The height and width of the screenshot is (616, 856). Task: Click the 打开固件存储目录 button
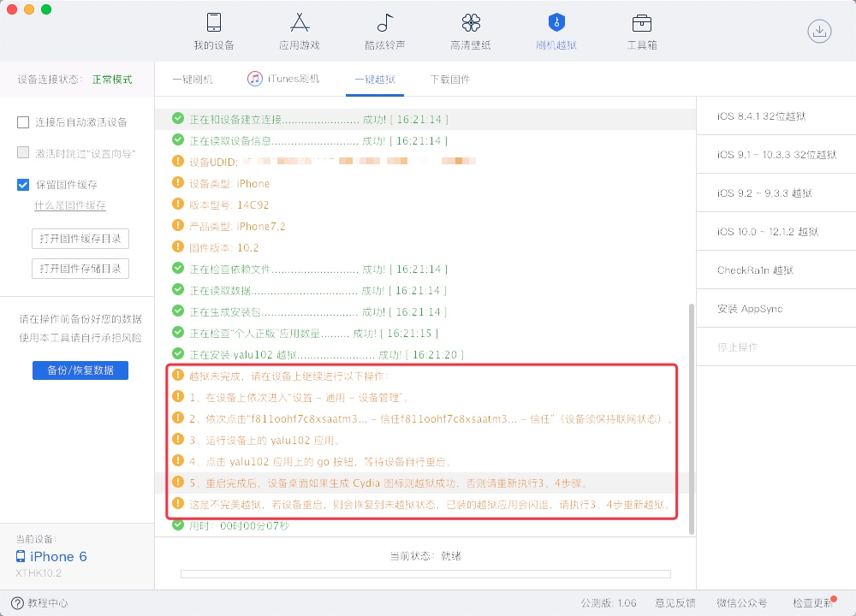(80, 269)
